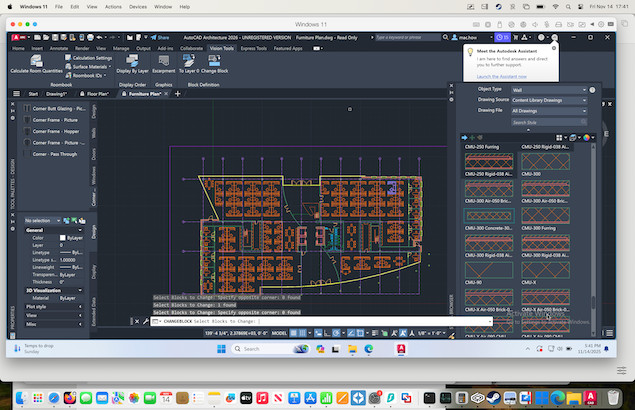The image size is (635, 410).
Task: Open the Surface Materials dropdown
Action: [90, 66]
